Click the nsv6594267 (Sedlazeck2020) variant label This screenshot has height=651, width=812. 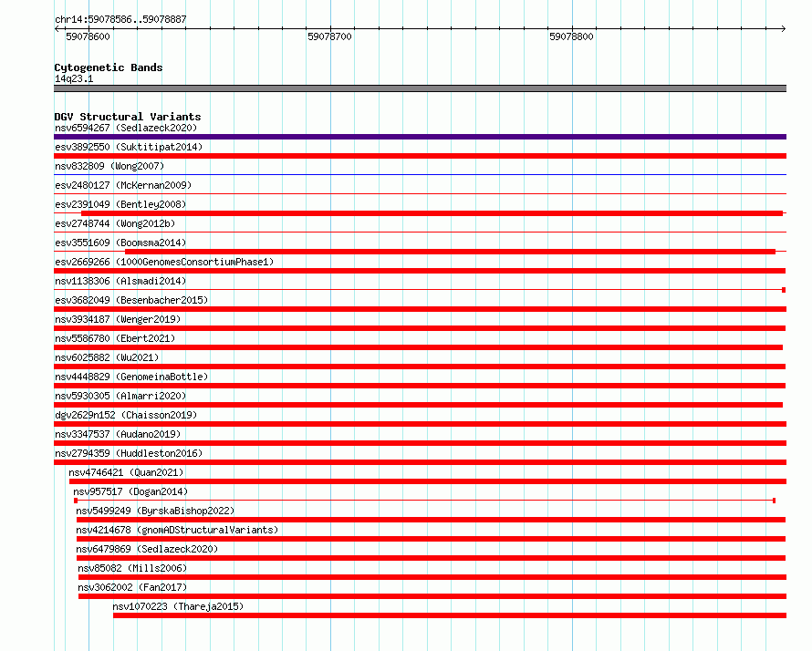(x=126, y=128)
